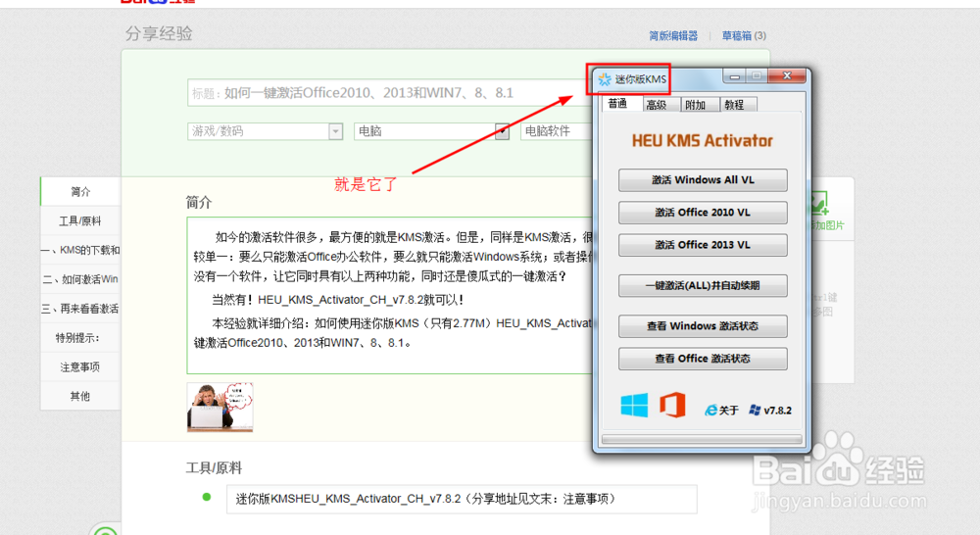Click the 简介 text editing area
The image size is (980, 535).
[390, 295]
